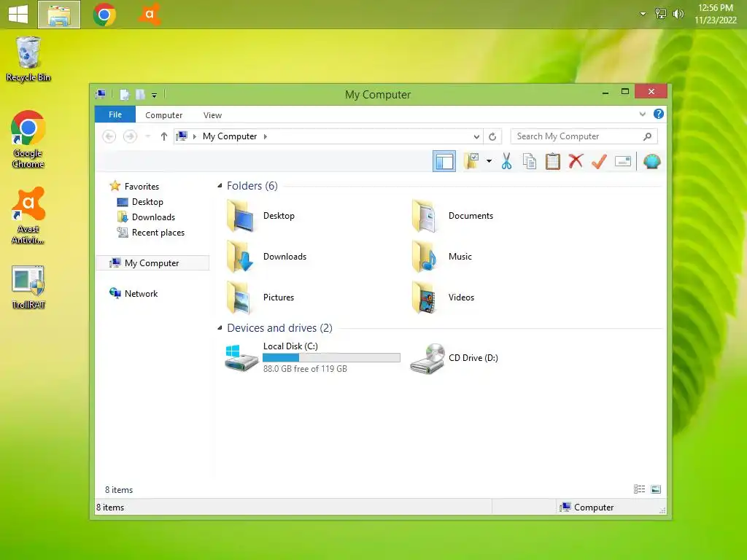Click the magnifier search icon
The width and height of the screenshot is (747, 560).
pos(647,136)
